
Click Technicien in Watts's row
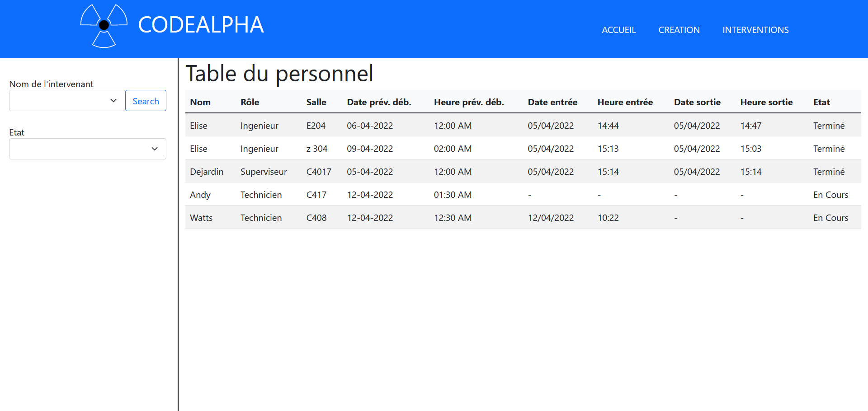(x=261, y=218)
